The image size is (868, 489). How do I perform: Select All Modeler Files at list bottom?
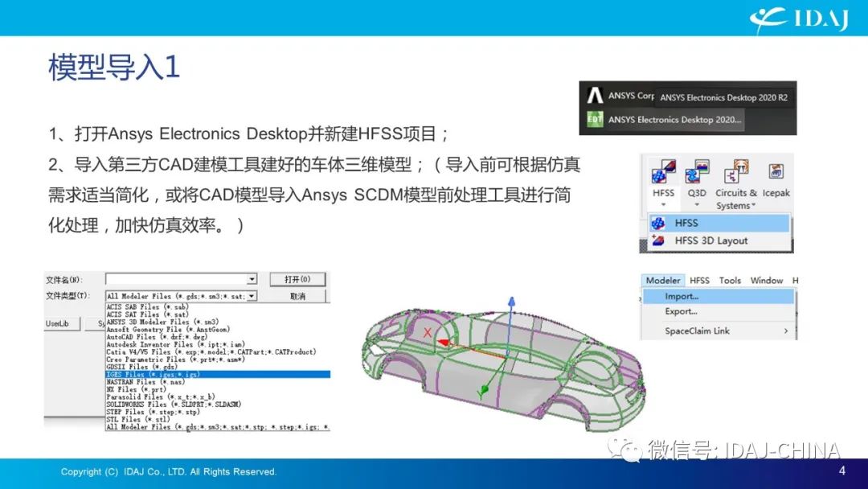[x=218, y=427]
